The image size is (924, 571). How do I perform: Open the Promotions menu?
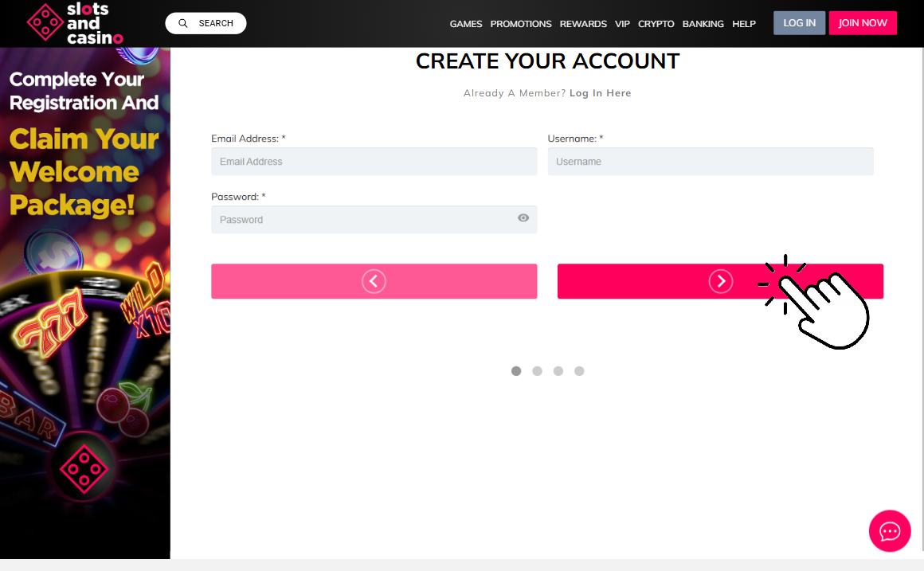click(x=521, y=24)
